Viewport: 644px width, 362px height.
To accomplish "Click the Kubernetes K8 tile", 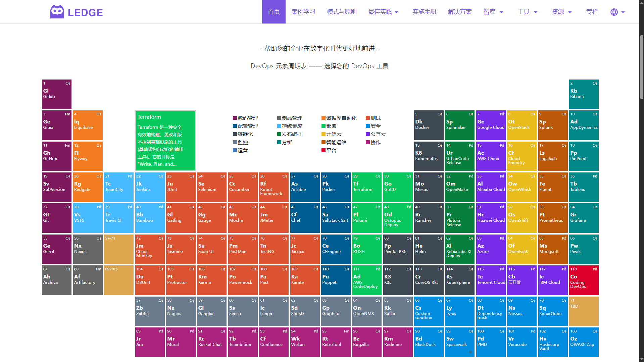I will coord(429,156).
